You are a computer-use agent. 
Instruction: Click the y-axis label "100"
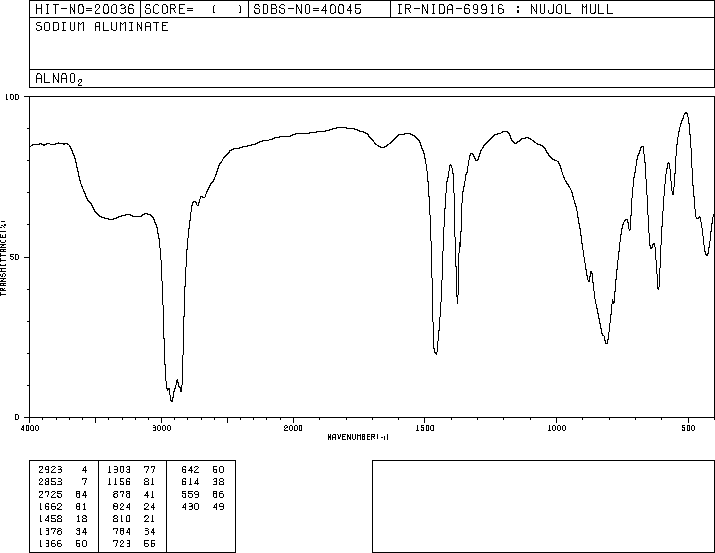coord(12,97)
